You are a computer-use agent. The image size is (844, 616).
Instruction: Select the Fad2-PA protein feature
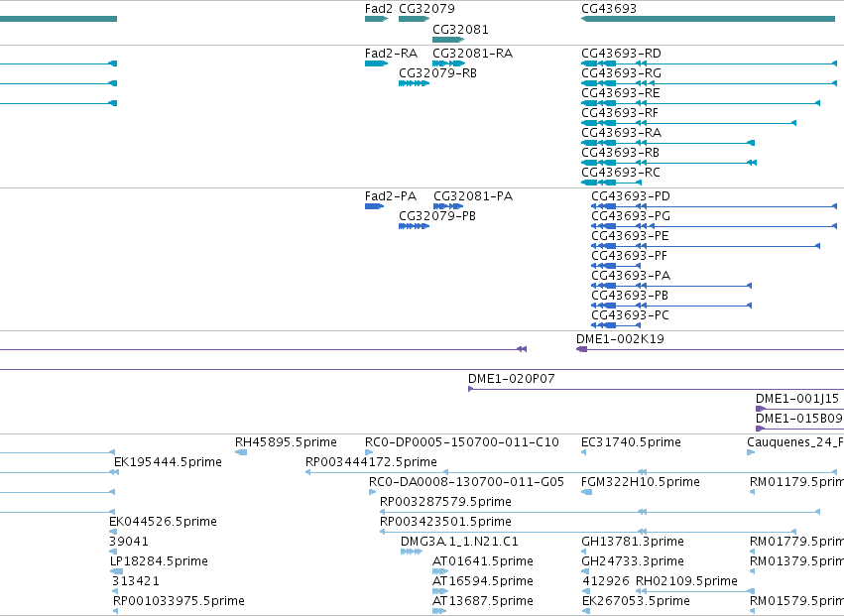pos(391,196)
